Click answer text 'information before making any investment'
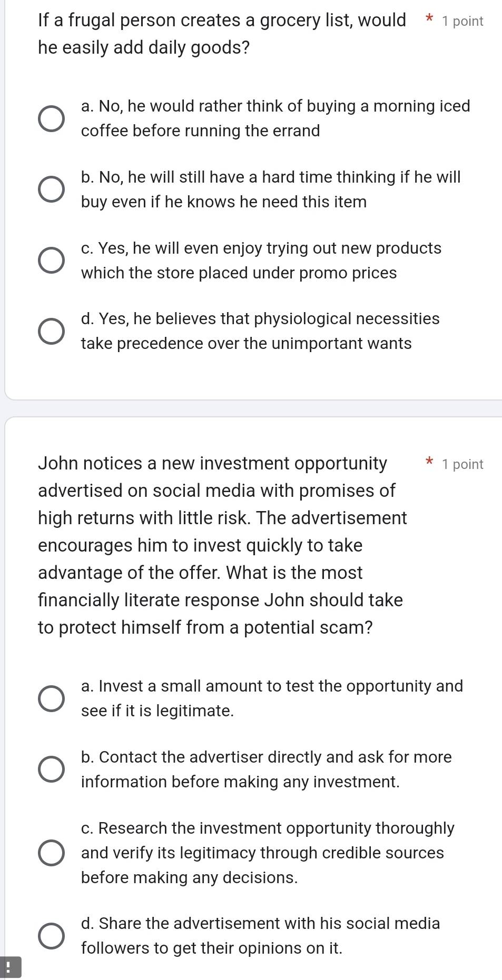The height and width of the screenshot is (980, 502). tap(240, 782)
